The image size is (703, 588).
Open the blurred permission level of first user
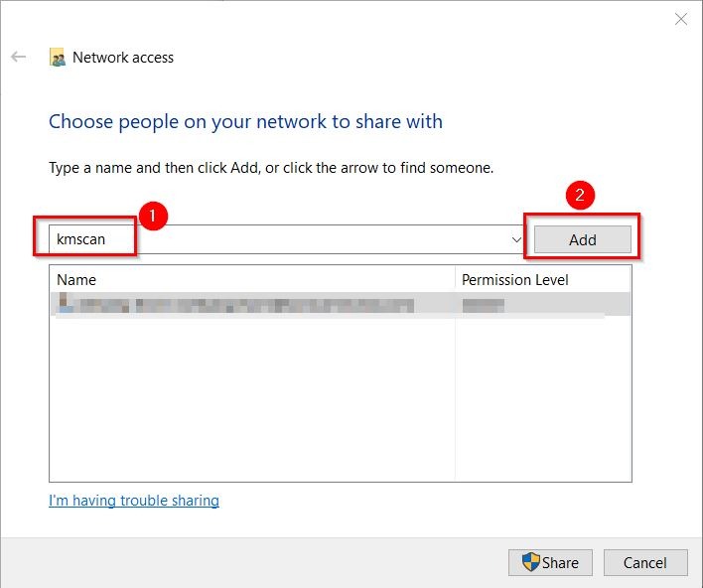click(x=484, y=304)
